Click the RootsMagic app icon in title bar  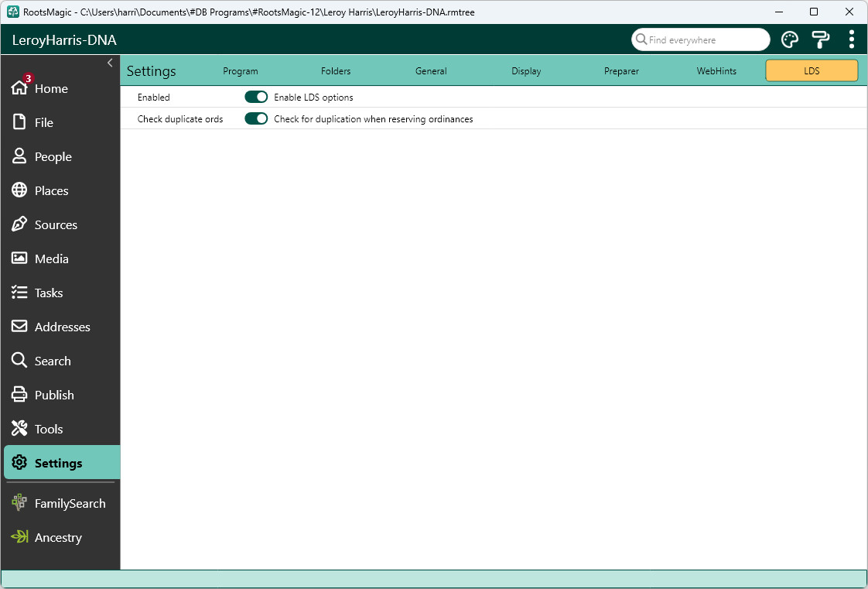(12, 12)
